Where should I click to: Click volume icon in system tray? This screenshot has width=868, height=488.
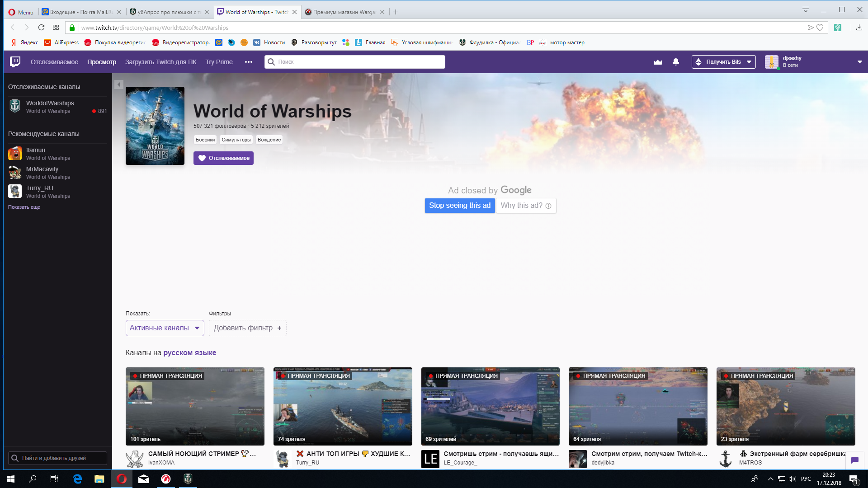[x=792, y=479]
